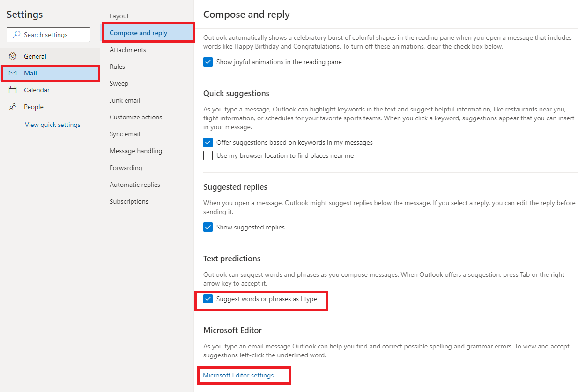Viewport: 578px width, 392px height.
Task: Enable browser location for nearby places
Action: point(207,155)
